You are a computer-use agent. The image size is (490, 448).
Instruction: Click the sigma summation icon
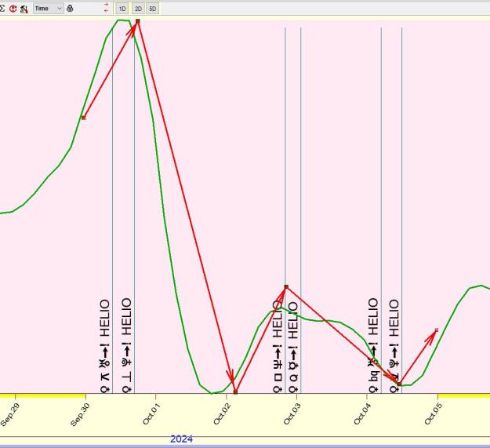[2, 9]
